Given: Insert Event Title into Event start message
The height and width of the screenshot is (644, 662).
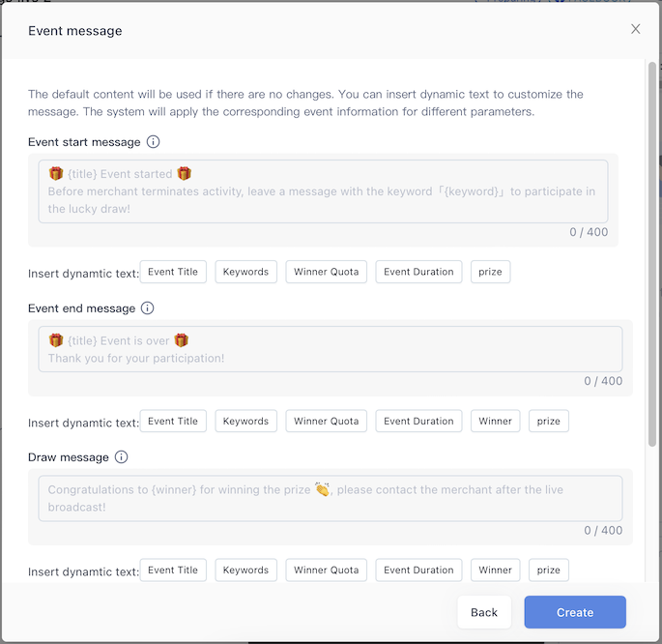Looking at the screenshot, I should click(x=173, y=272).
